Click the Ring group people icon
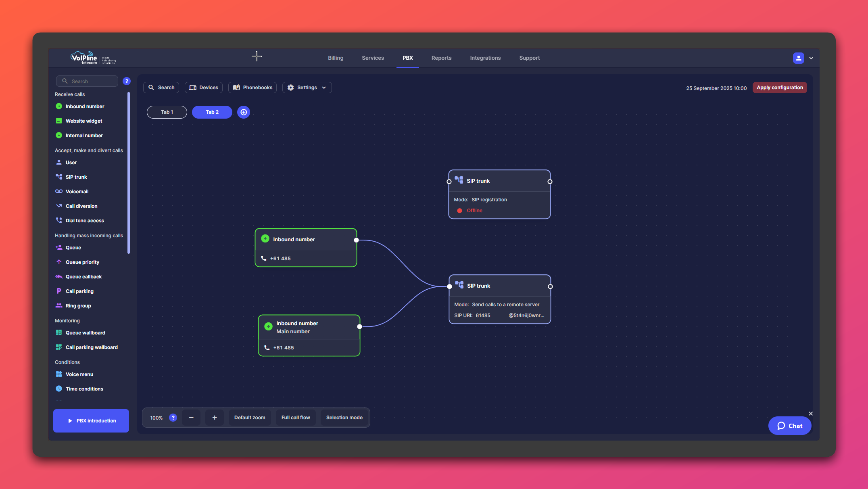The height and width of the screenshot is (489, 868). (x=59, y=305)
